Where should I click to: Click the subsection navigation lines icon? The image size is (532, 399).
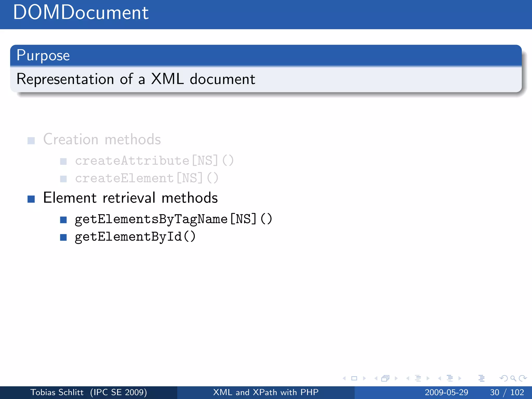pyautogui.click(x=418, y=378)
